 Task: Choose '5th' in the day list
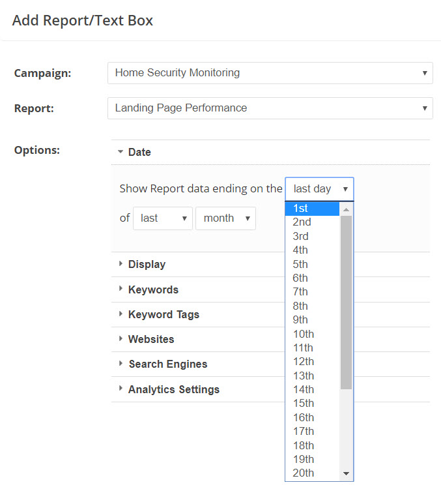point(312,264)
